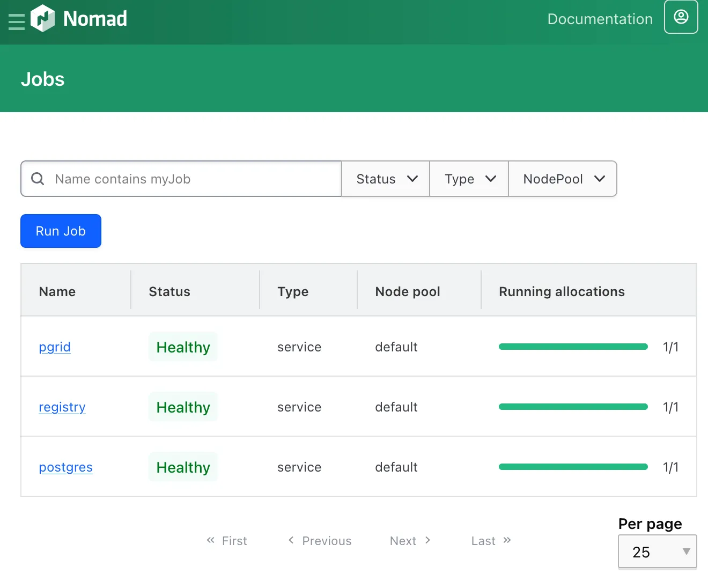Open the NodePool filter dropdown
708x588 pixels.
(563, 179)
